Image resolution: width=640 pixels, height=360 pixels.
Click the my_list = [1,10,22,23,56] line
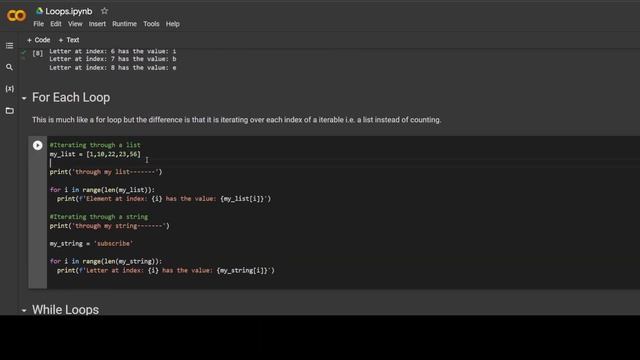[x=95, y=154]
